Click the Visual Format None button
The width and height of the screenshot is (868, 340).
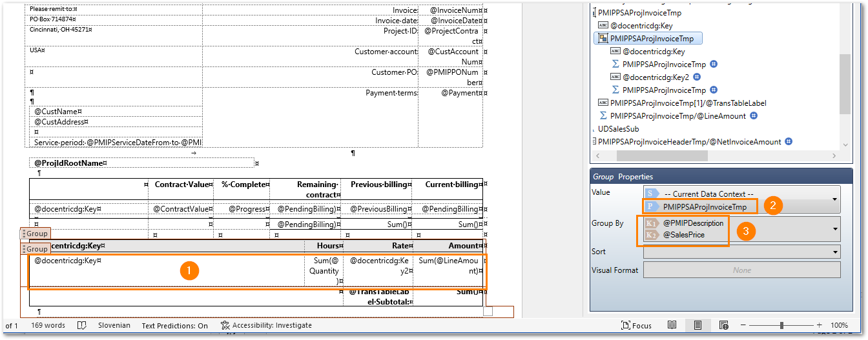tap(741, 270)
